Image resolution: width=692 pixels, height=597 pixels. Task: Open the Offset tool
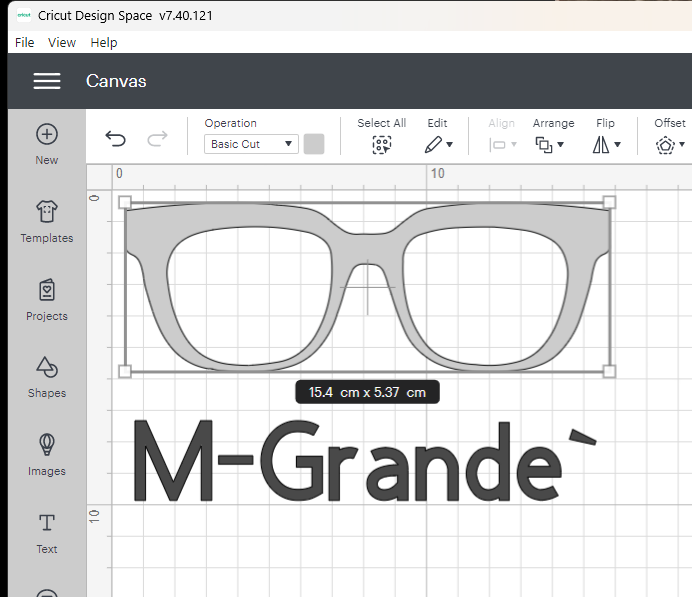click(669, 144)
